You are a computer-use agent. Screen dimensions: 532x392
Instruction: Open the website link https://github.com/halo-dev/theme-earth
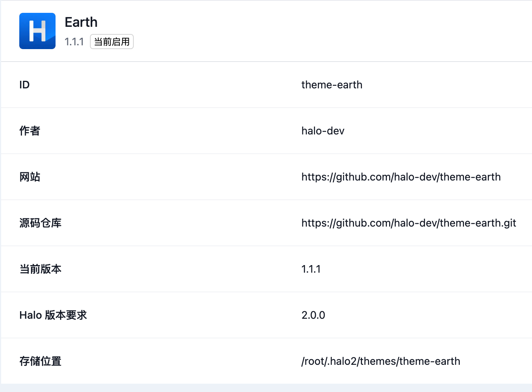coord(401,177)
